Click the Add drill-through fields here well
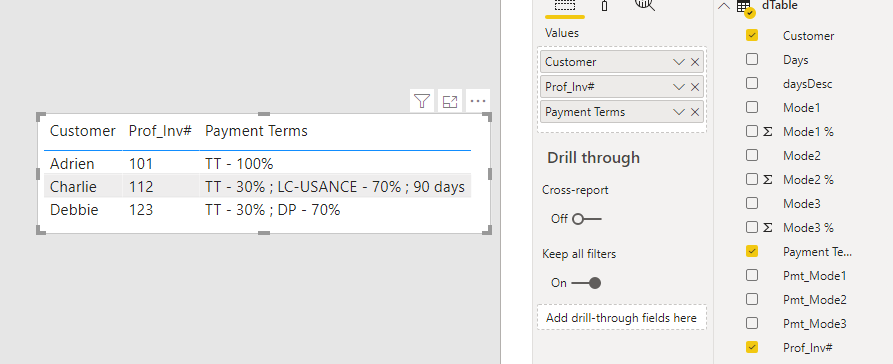 [621, 317]
